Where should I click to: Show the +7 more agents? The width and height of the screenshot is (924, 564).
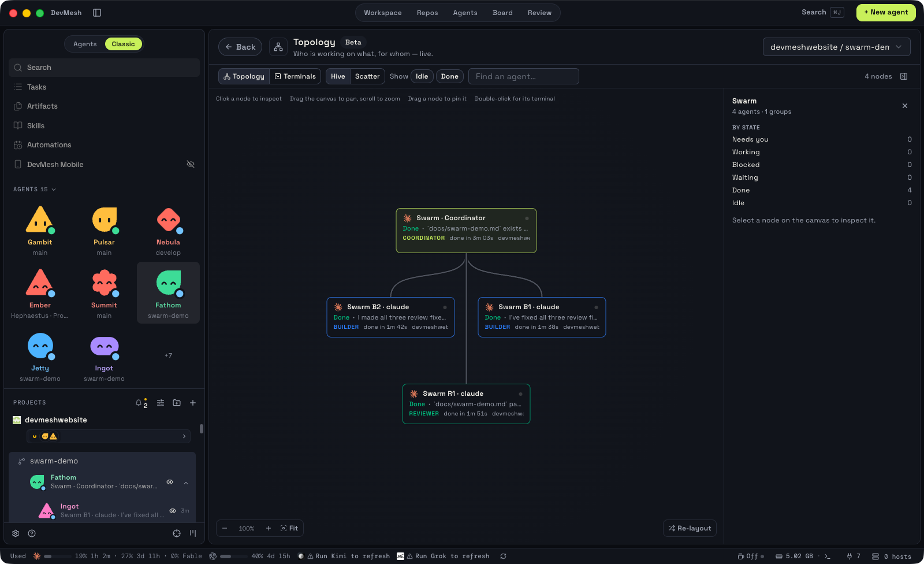point(168,355)
